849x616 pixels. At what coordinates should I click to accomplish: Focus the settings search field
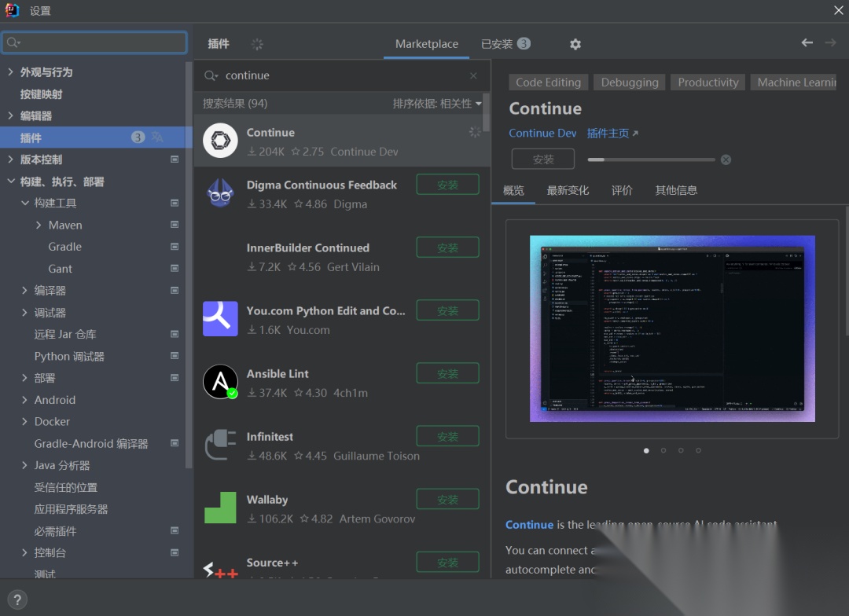click(95, 42)
